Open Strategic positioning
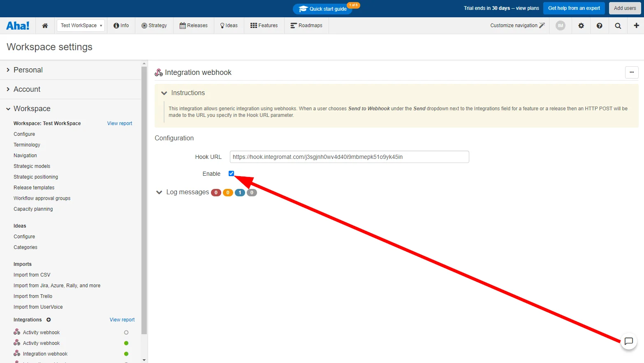Viewport: 644px width, 363px height. (36, 177)
